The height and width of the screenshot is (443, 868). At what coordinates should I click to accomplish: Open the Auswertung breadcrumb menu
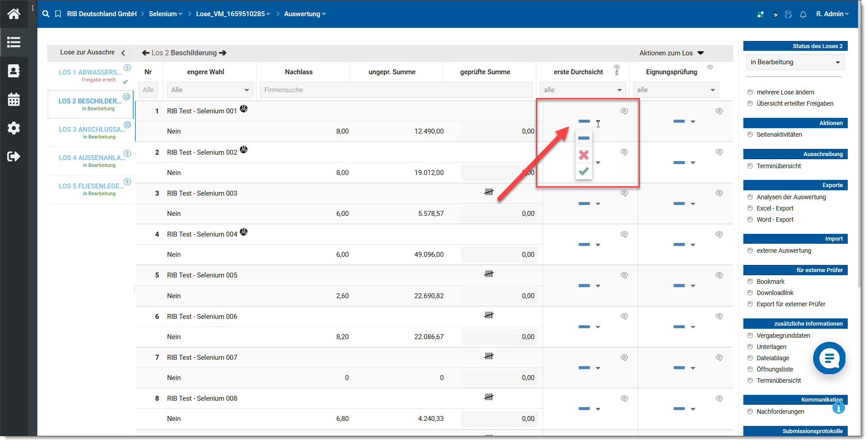click(x=305, y=14)
